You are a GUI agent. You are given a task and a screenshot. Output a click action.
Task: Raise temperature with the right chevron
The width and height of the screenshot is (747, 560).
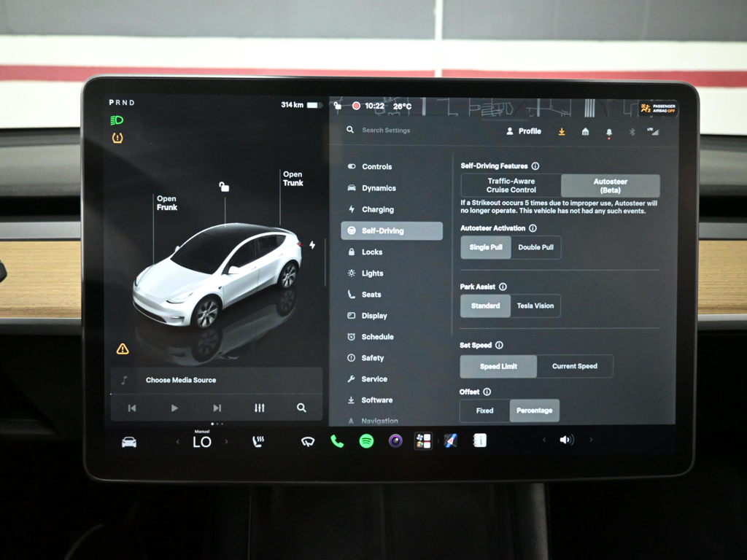point(226,441)
